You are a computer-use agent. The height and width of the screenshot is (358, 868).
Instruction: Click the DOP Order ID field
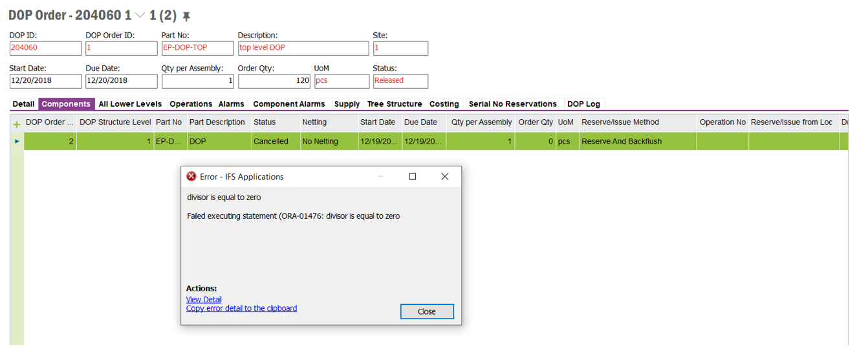[x=122, y=48]
